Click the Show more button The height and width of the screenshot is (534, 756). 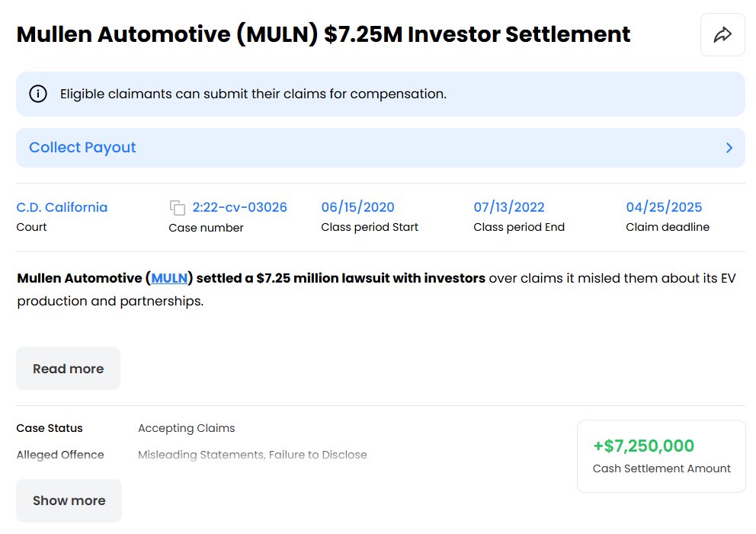click(x=69, y=500)
